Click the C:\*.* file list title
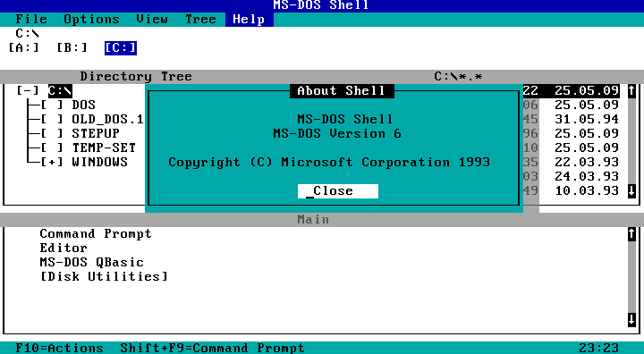This screenshot has height=354, width=644. (458, 76)
